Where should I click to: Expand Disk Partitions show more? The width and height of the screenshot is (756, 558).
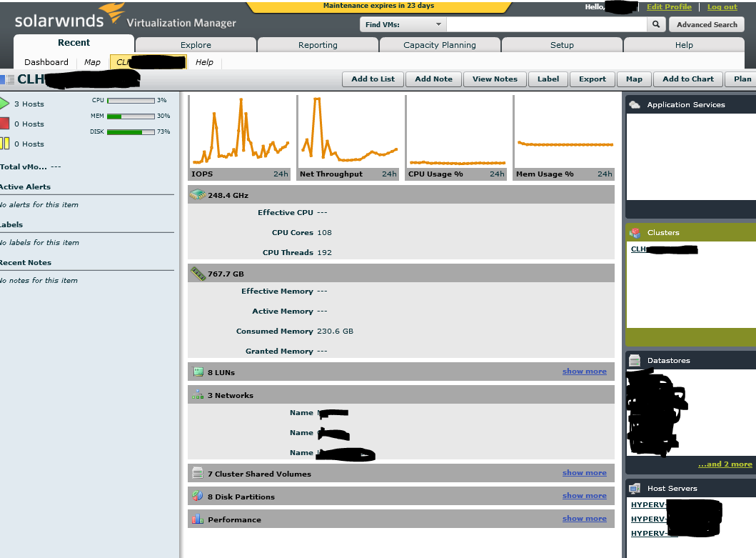585,496
